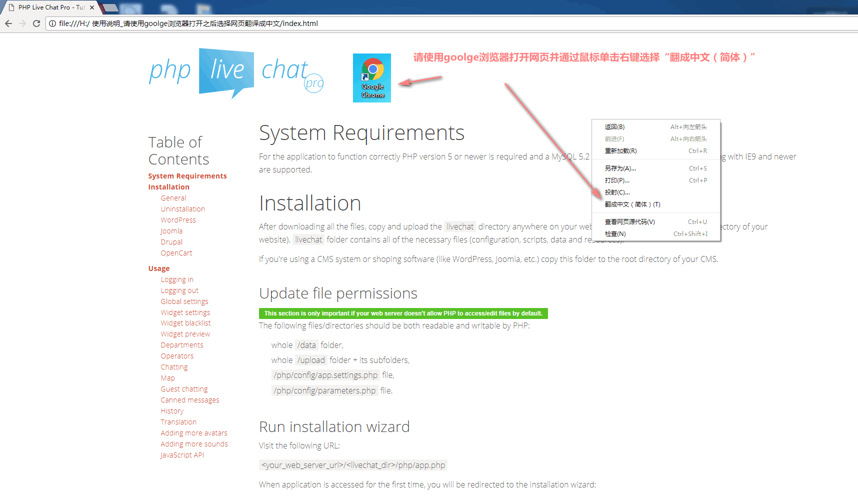The image size is (858, 504).
Task: Go to the Logging in link
Action: (177, 279)
